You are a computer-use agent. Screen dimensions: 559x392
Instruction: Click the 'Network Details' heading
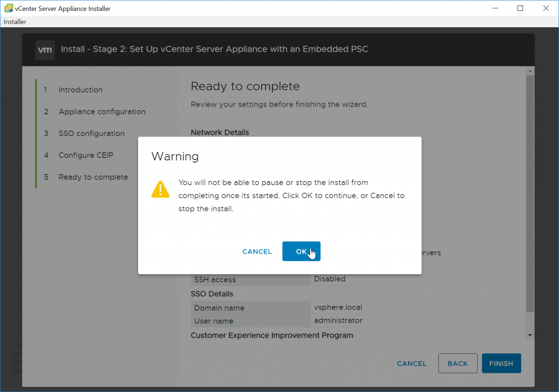(220, 132)
